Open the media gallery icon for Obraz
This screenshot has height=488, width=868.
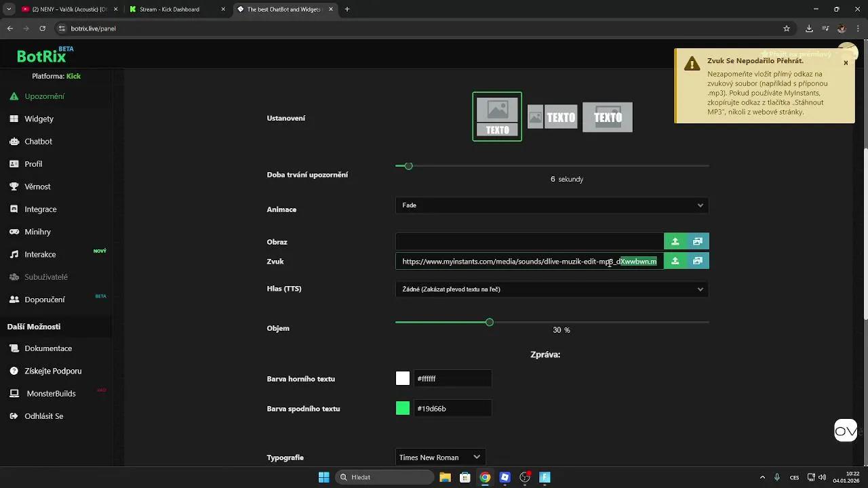[697, 241]
